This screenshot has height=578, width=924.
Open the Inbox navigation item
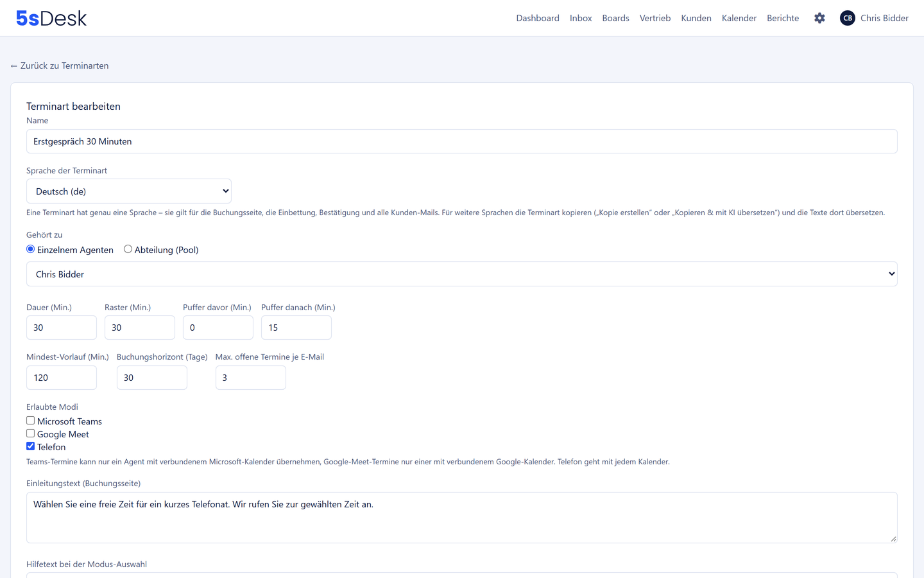[581, 18]
